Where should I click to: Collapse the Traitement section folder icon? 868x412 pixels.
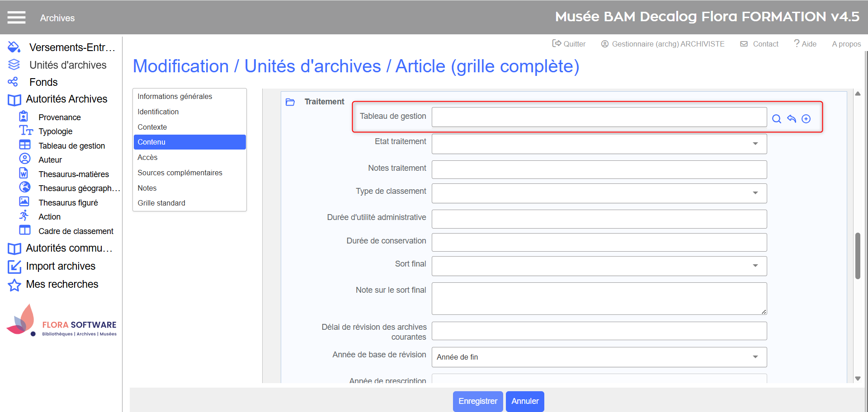click(290, 102)
